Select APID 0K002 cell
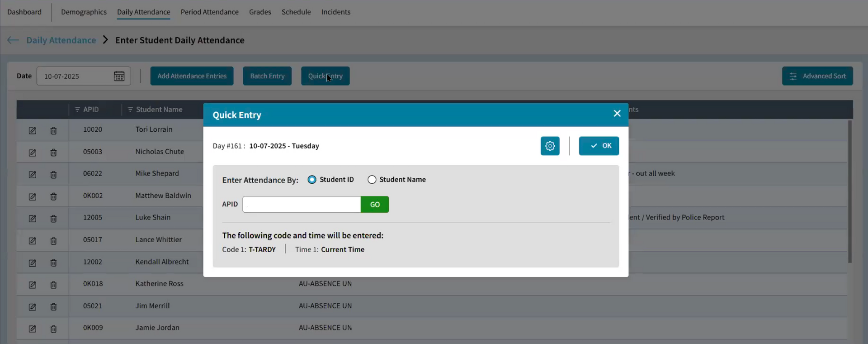 point(93,196)
